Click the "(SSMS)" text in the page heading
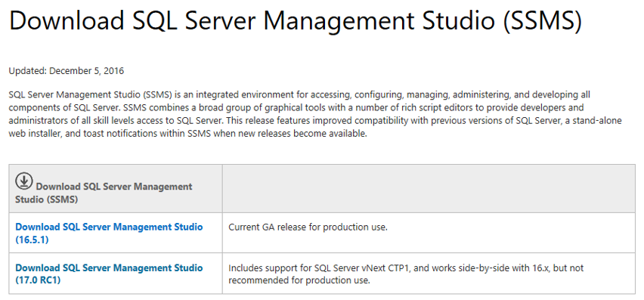This screenshot has height=300, width=644. coord(543,20)
